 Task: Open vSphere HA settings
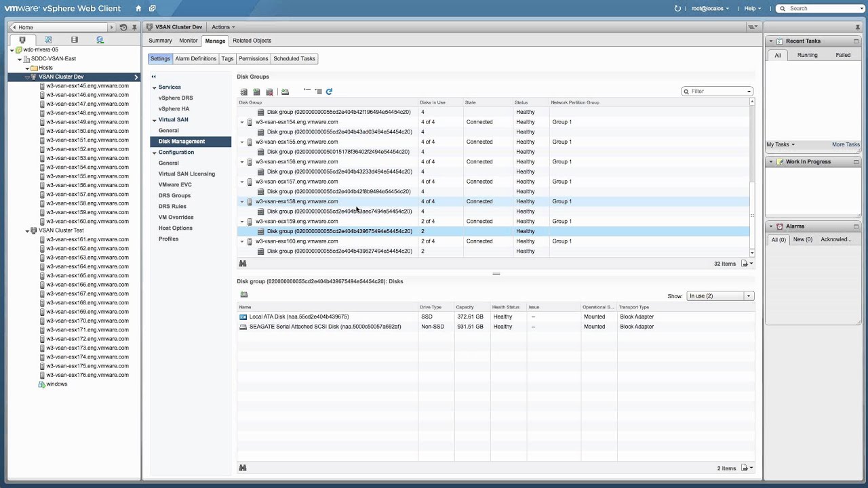click(174, 109)
